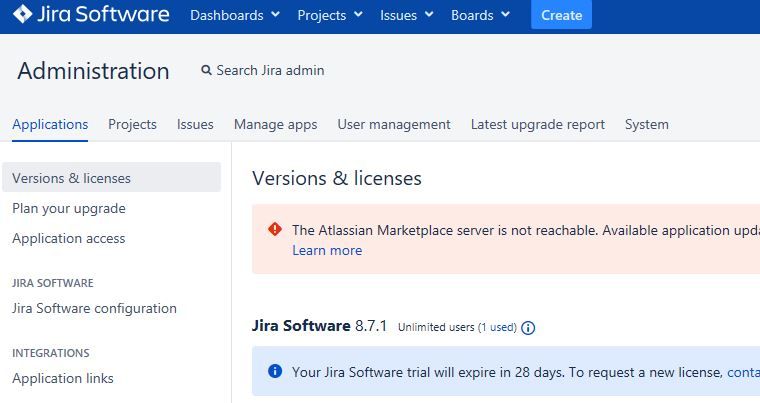The width and height of the screenshot is (760, 403).
Task: Click the Unlimited users (1 used) text
Action: pyautogui.click(x=457, y=327)
